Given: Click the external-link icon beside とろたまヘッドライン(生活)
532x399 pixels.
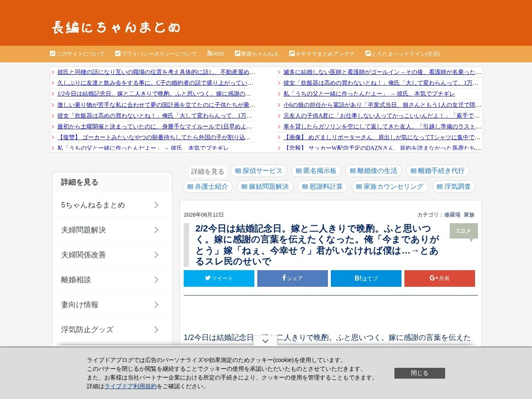Looking at the screenshot, I should tap(368, 54).
